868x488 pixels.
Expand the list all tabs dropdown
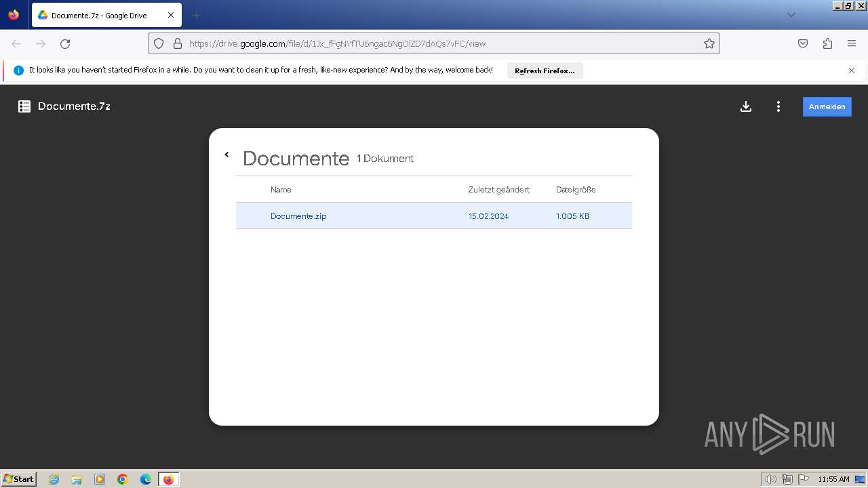[791, 15]
